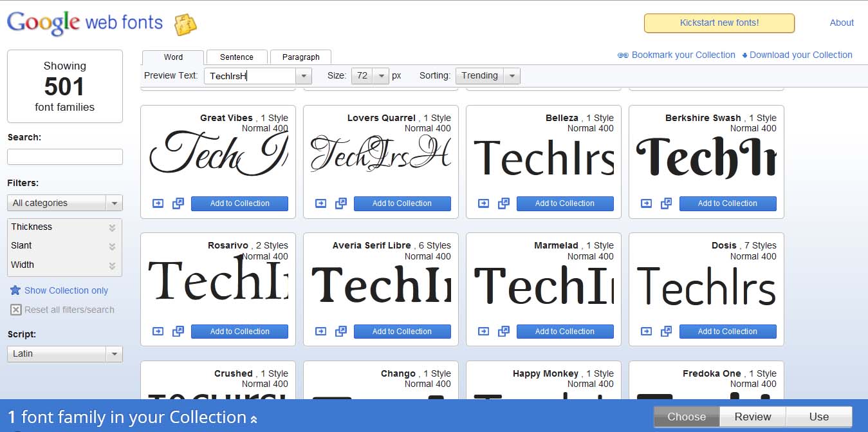
Task: Open the All categories dropdown
Action: [64, 203]
